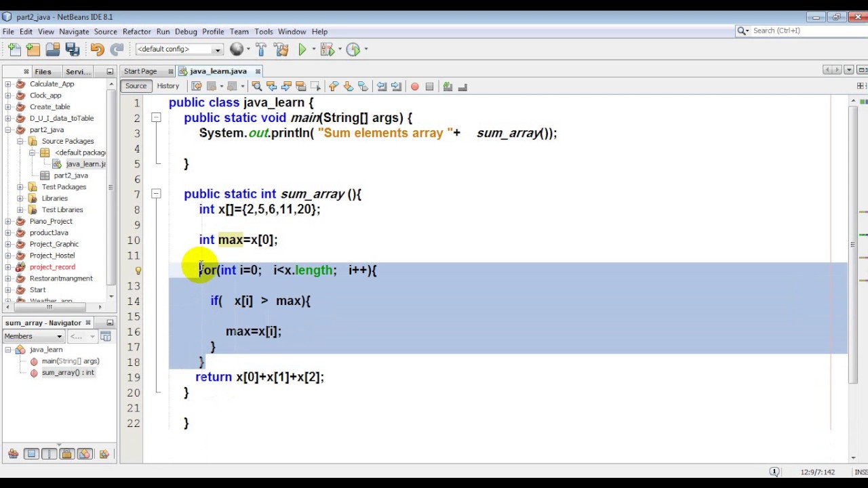Toggle Show Non-Public Members lock filter

point(66,454)
